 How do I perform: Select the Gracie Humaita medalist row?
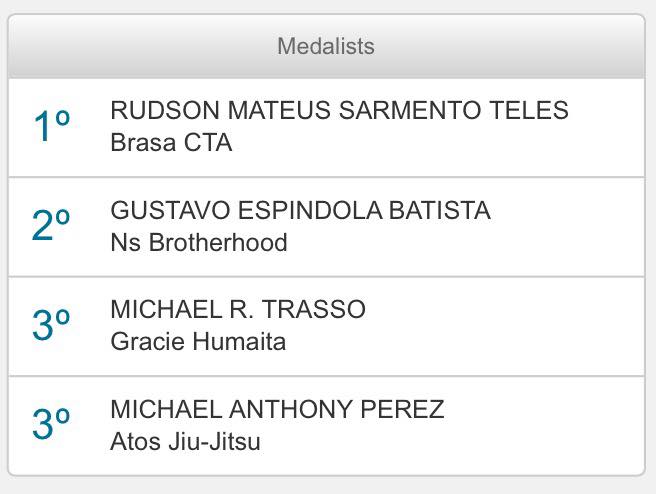[x=326, y=326]
